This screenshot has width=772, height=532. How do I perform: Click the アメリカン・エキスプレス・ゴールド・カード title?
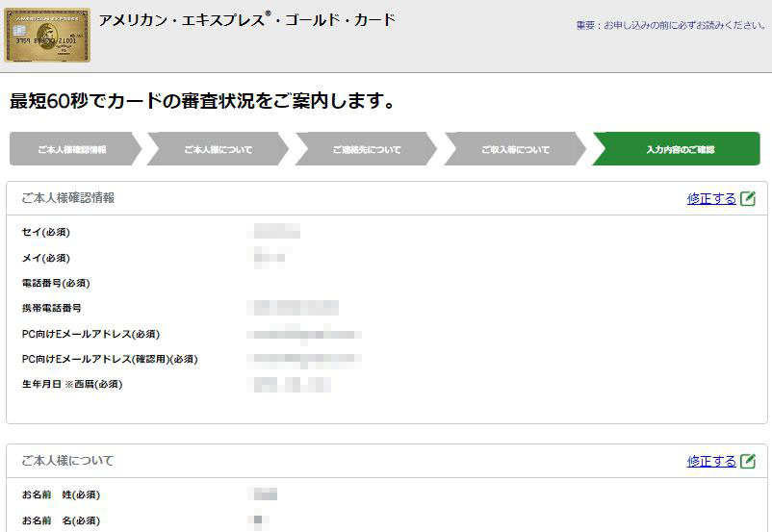(x=247, y=20)
